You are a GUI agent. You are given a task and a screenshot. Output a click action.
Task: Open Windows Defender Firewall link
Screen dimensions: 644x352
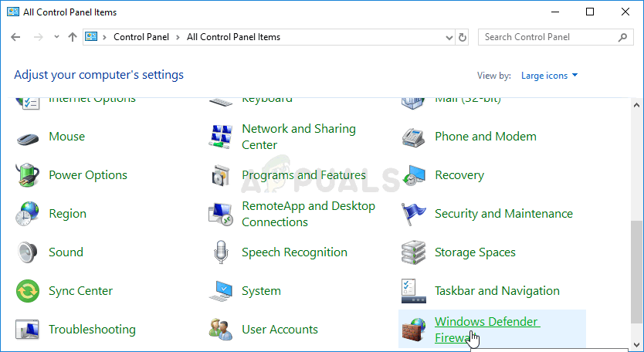pos(487,330)
